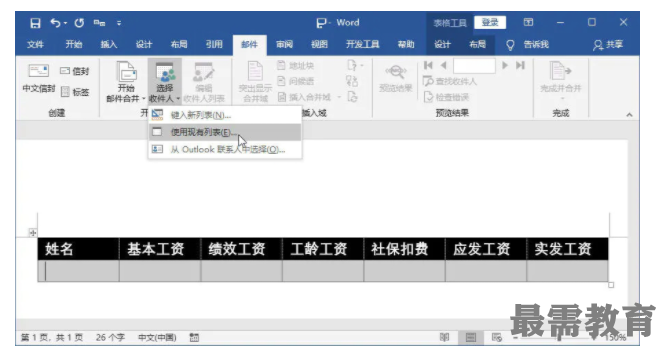Open 开始邮件合并 dropdown button
662x360 pixels.
click(126, 82)
